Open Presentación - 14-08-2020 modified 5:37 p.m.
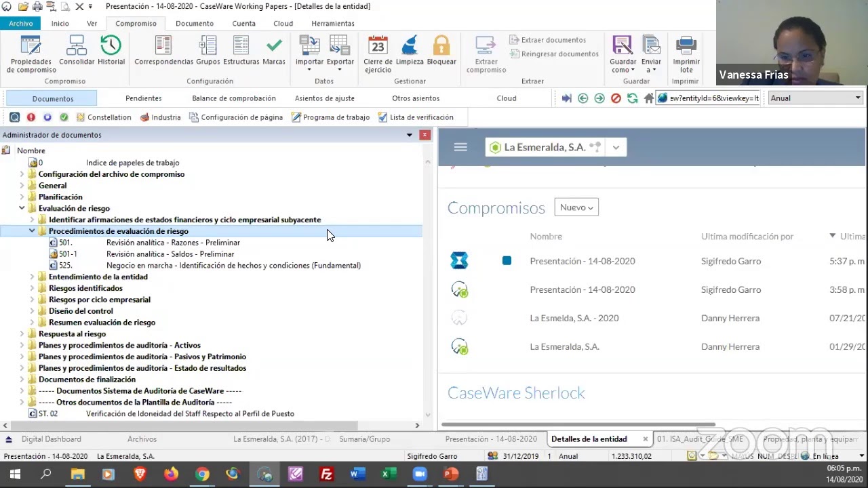Screen dimensions: 868x488 (583, 261)
